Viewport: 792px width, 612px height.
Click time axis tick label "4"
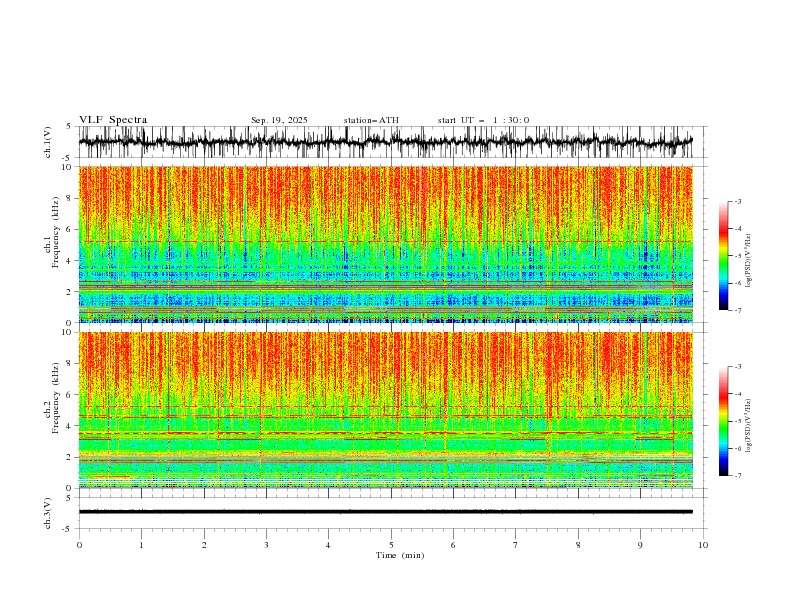pyautogui.click(x=328, y=545)
